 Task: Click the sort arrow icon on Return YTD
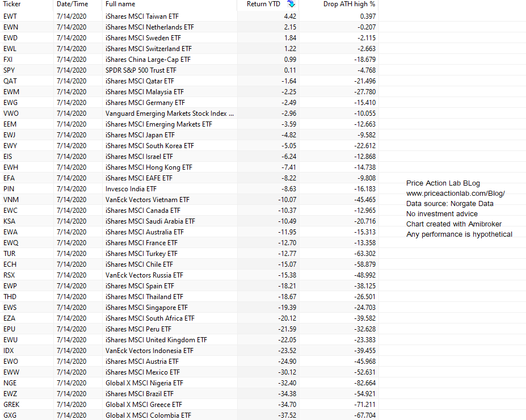[x=291, y=4]
